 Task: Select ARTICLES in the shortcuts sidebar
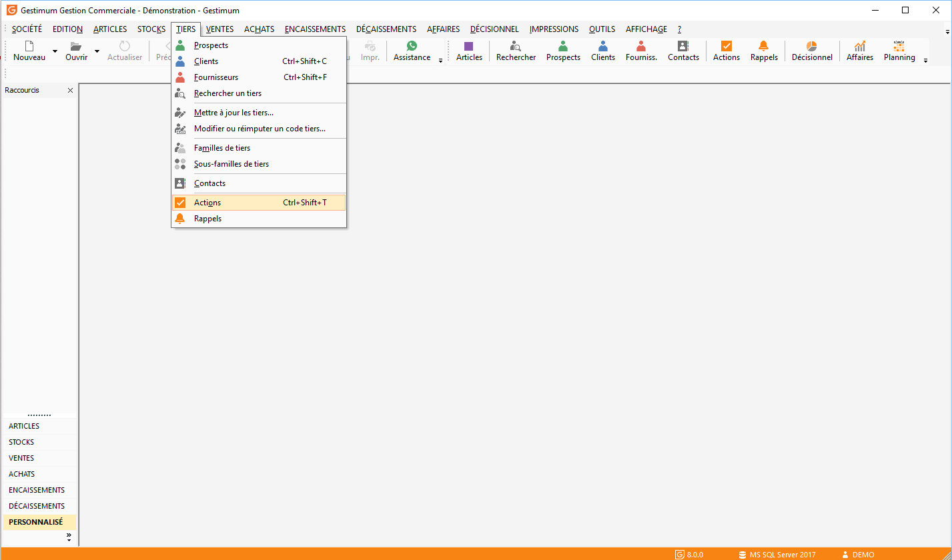click(x=39, y=426)
